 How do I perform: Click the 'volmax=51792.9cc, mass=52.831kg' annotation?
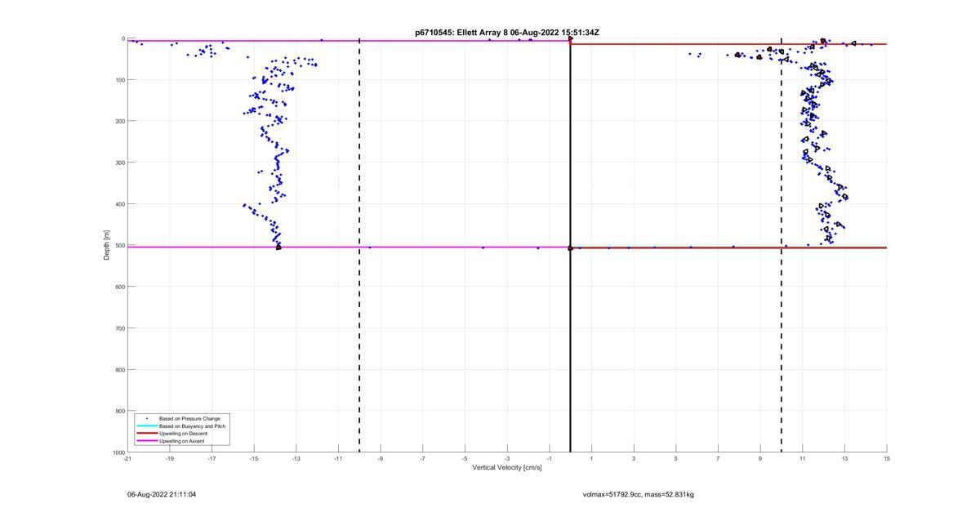[638, 494]
